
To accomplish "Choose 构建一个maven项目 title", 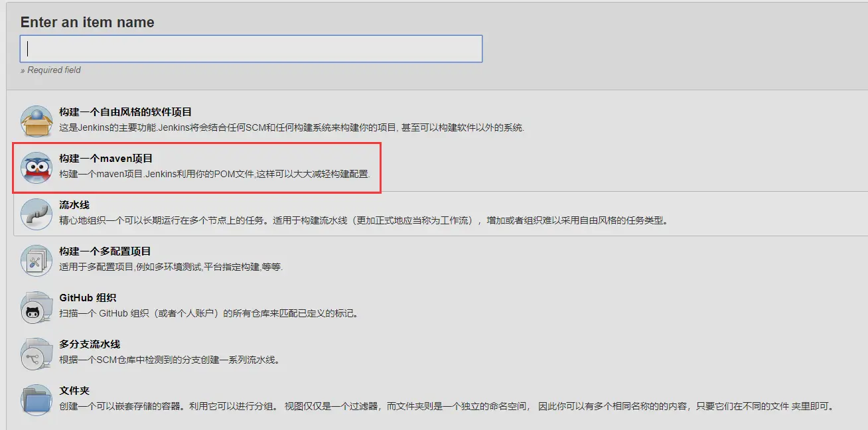I will [106, 159].
